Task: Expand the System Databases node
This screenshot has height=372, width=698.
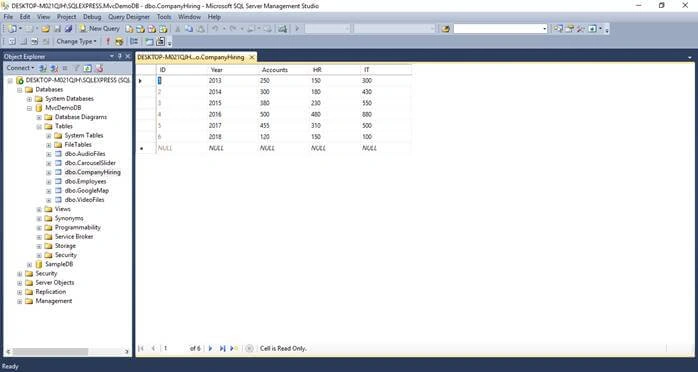Action: click(x=29, y=99)
